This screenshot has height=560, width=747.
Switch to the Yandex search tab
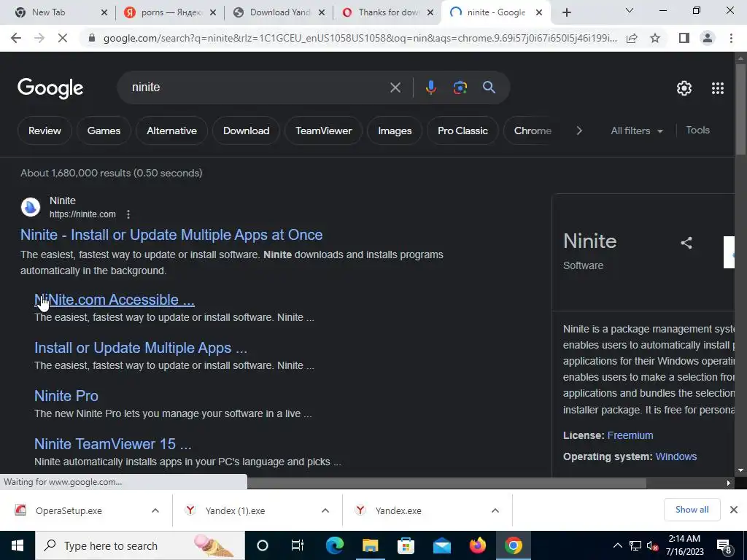pyautogui.click(x=170, y=12)
